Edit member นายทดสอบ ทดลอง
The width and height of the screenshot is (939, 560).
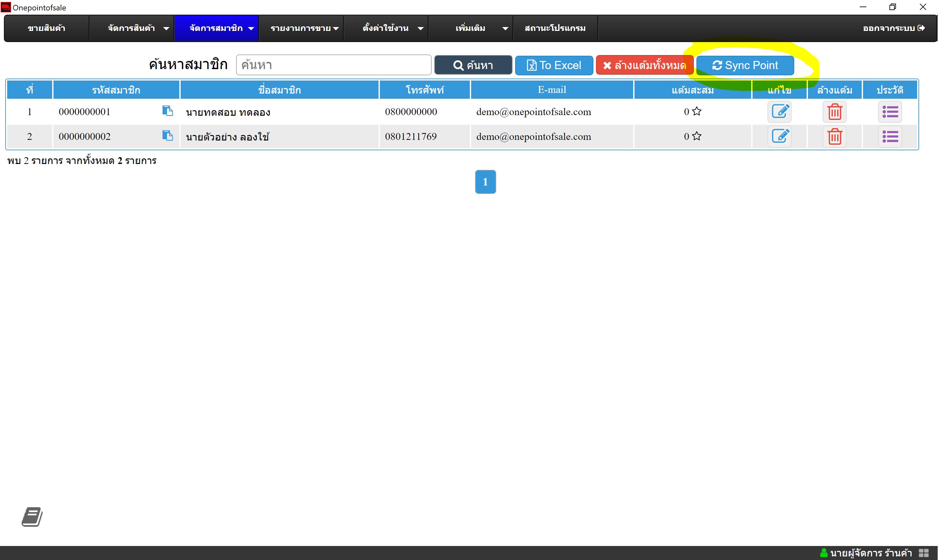(779, 112)
